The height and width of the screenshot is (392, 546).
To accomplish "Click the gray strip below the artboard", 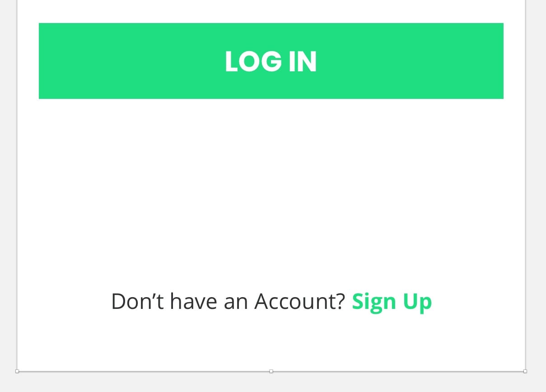I will point(271,383).
